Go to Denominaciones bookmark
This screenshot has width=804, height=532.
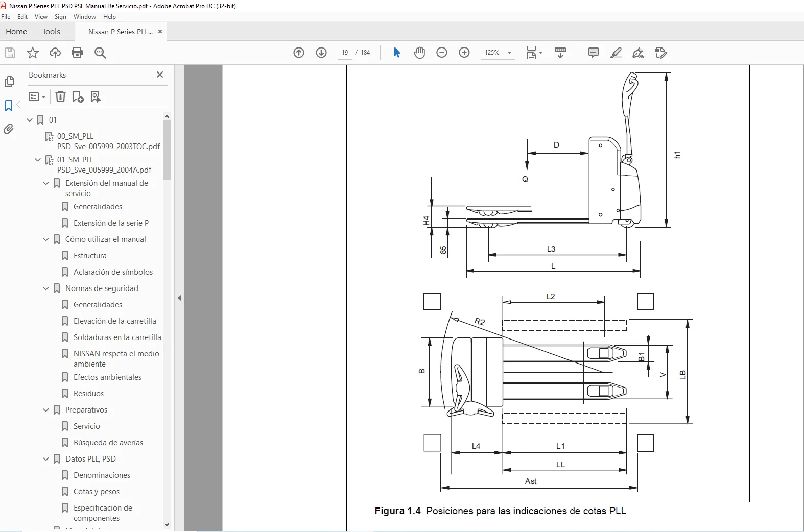click(102, 475)
